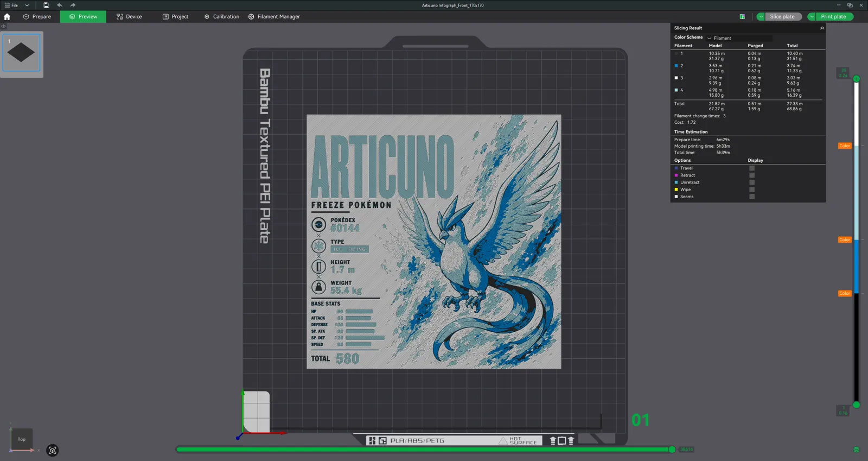The width and height of the screenshot is (868, 461).
Task: Toggle the Wipe display checkbox
Action: (x=752, y=190)
